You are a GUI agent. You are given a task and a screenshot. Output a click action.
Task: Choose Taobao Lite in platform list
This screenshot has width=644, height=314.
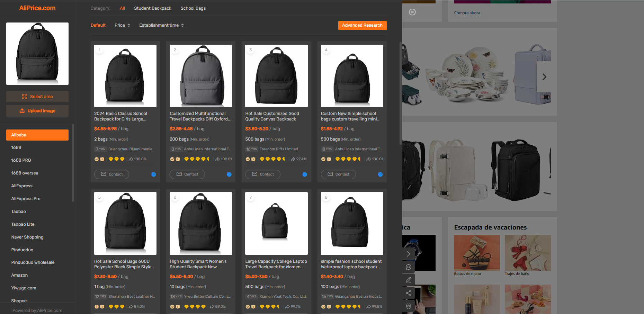click(x=23, y=224)
